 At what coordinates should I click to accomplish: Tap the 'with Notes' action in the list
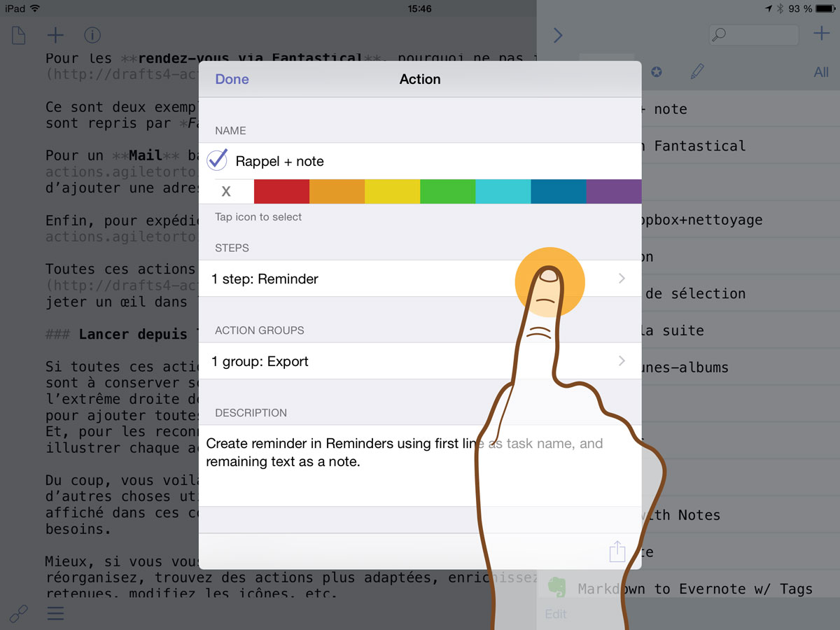pyautogui.click(x=741, y=515)
